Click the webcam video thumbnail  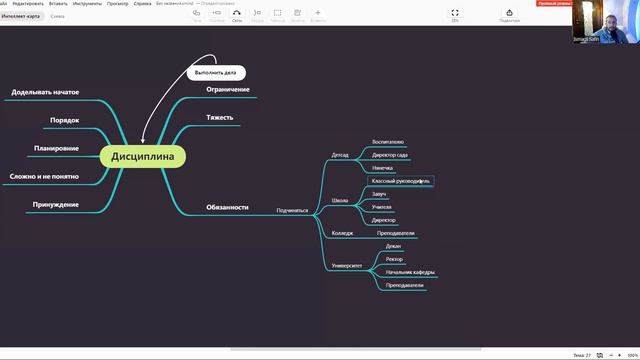606,22
